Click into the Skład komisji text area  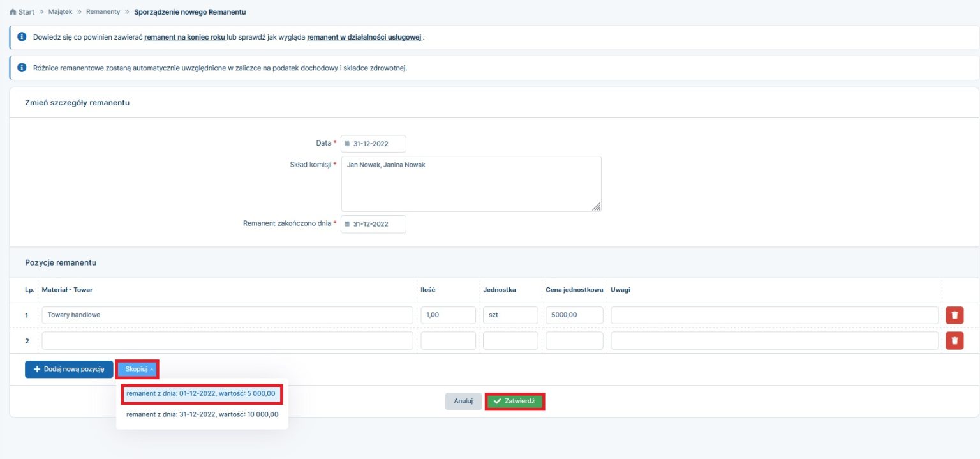click(x=471, y=184)
